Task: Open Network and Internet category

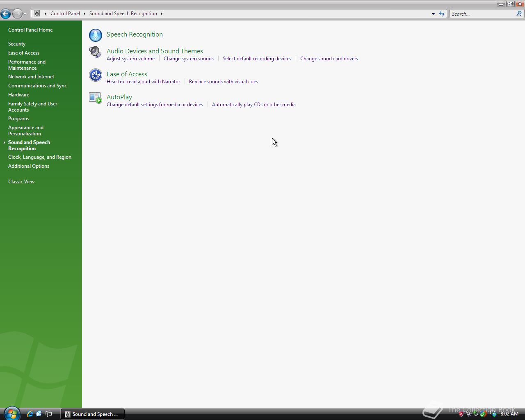Action: click(x=31, y=77)
